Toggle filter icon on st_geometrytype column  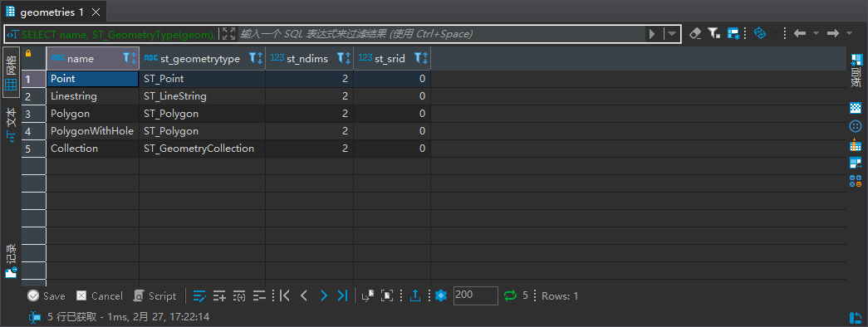click(x=253, y=58)
